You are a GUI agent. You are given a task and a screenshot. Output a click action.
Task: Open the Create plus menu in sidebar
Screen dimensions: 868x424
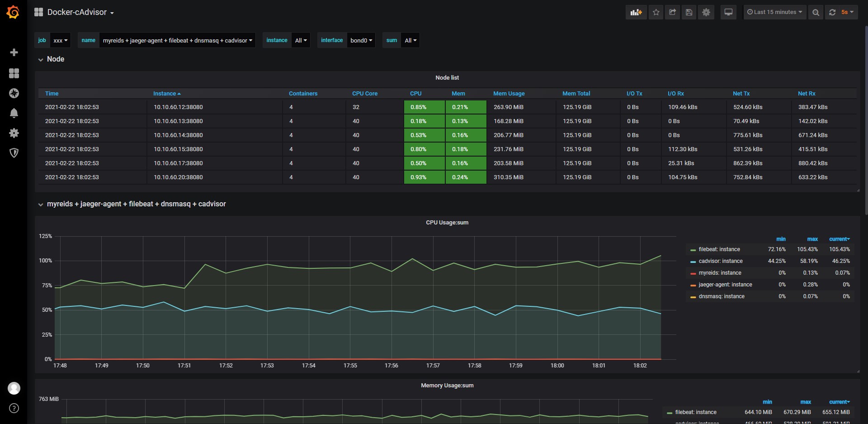pyautogui.click(x=14, y=52)
